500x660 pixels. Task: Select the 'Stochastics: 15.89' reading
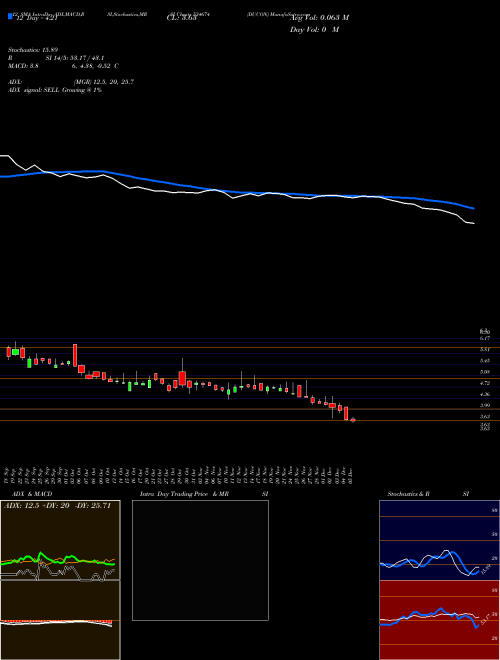tap(32, 50)
